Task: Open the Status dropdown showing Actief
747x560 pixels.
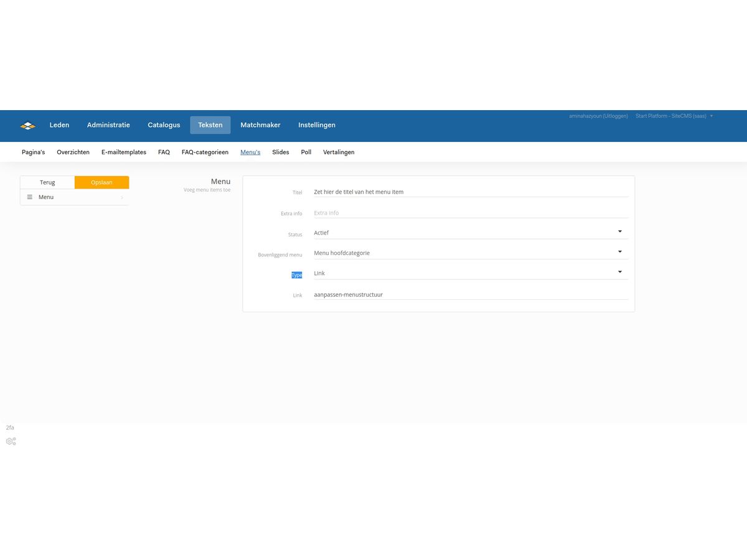Action: pos(470,233)
